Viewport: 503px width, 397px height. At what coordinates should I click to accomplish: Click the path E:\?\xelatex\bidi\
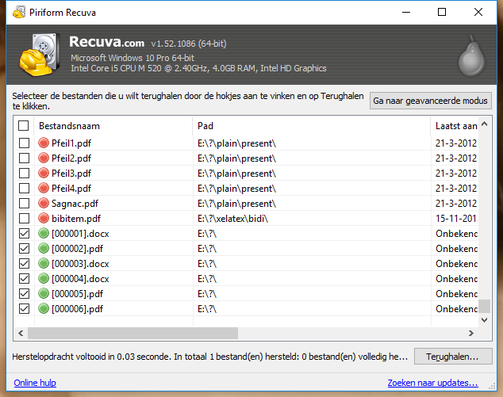click(x=233, y=219)
